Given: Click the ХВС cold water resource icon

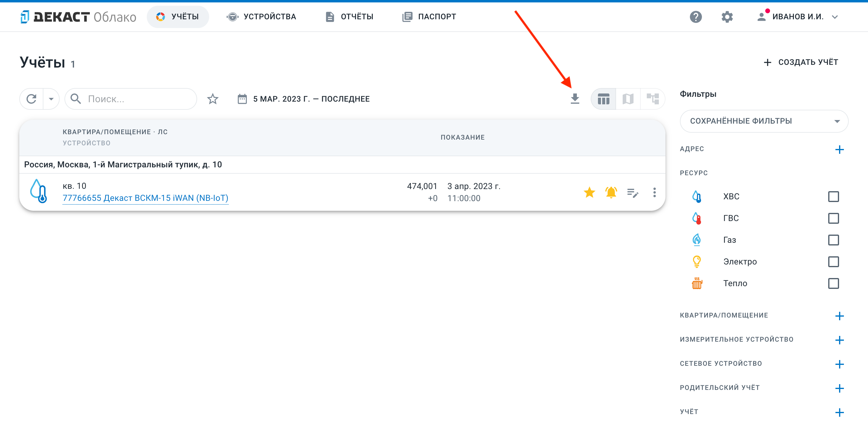Looking at the screenshot, I should [x=697, y=196].
